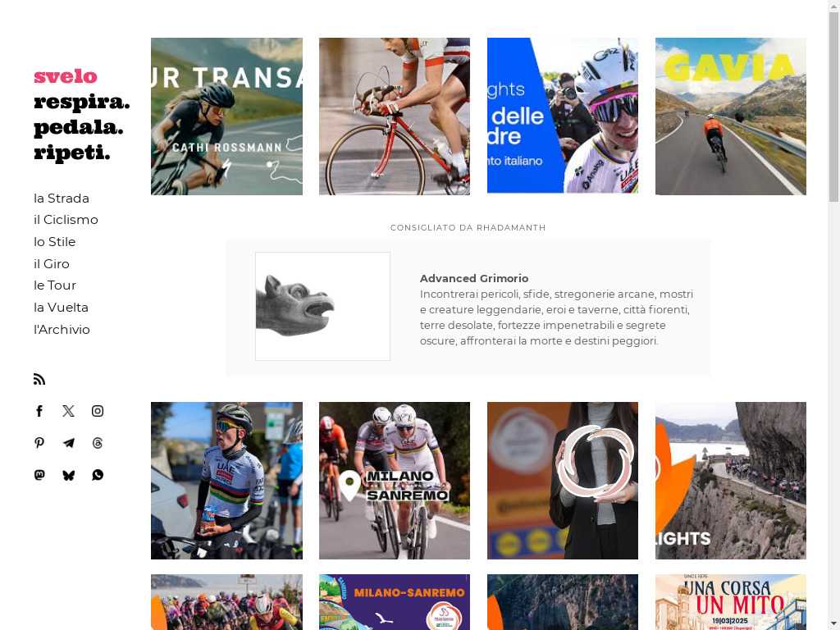Open the Bluesky butterfly icon

pos(69,475)
